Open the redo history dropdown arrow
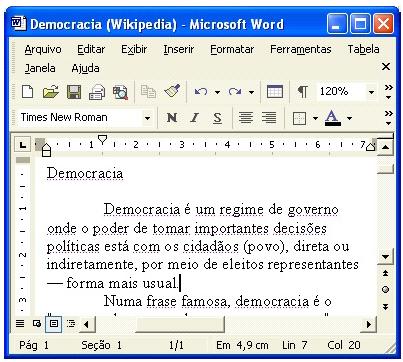 click(x=251, y=92)
